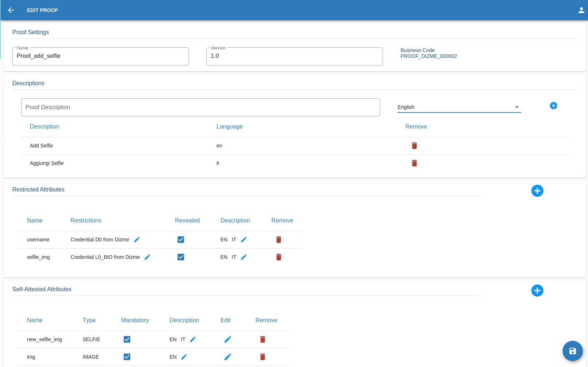This screenshot has height=367, width=588.
Task: Click the Version input field
Action: click(x=295, y=56)
